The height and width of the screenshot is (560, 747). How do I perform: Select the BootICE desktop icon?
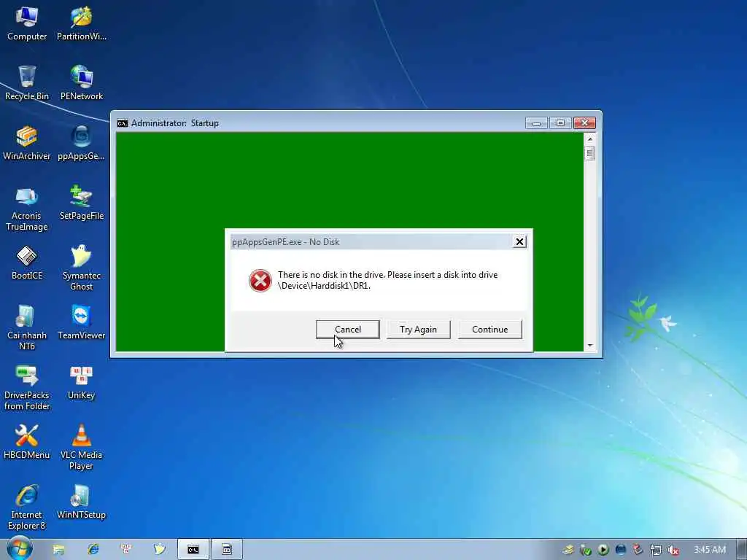pyautogui.click(x=27, y=262)
